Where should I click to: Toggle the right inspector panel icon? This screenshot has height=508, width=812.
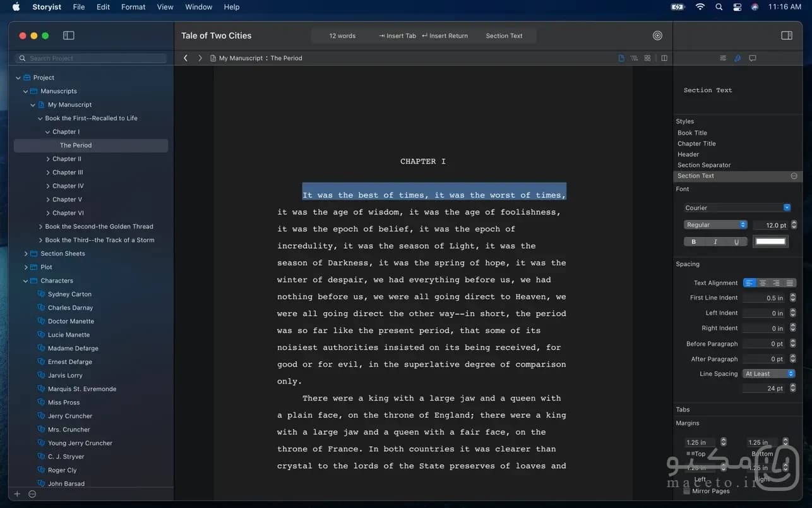click(x=787, y=35)
